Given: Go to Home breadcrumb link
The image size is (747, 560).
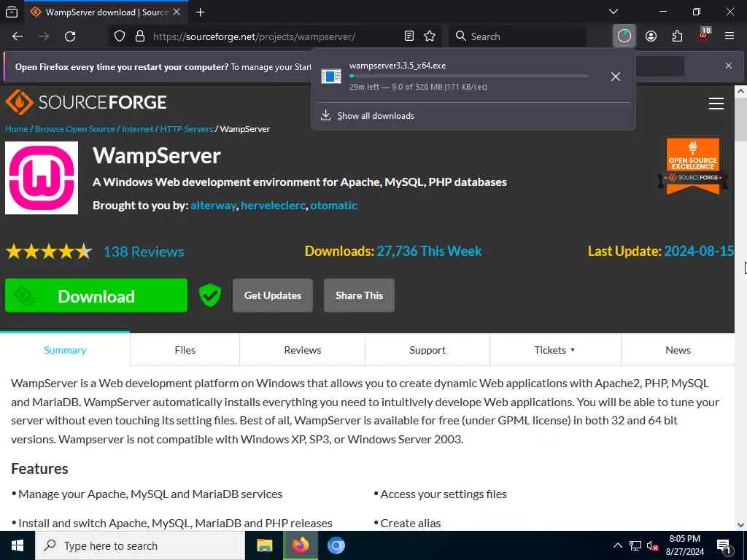Looking at the screenshot, I should tap(17, 129).
